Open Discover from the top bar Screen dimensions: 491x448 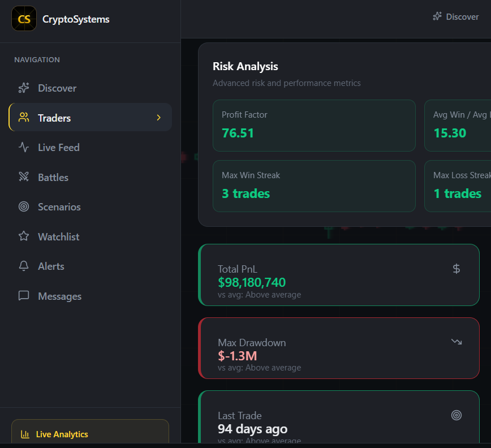[455, 16]
